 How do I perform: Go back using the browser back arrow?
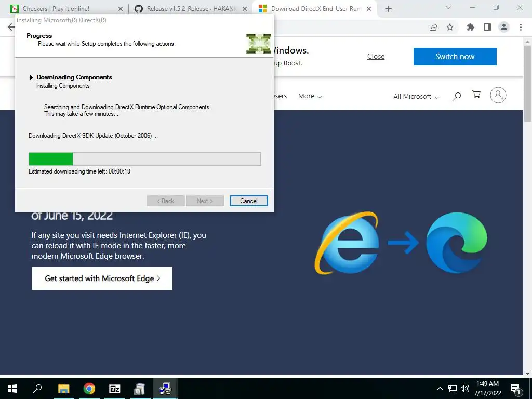click(11, 27)
